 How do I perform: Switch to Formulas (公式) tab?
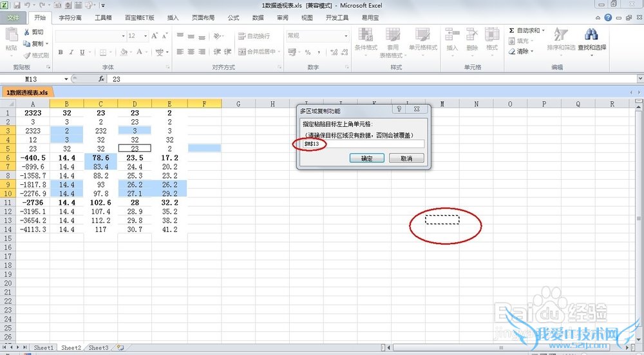point(233,17)
